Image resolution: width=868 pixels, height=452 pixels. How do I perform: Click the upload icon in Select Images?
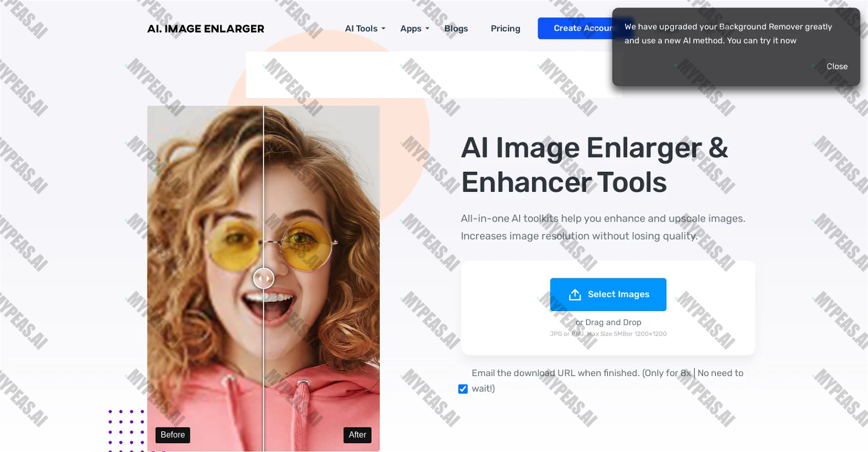[x=575, y=294]
